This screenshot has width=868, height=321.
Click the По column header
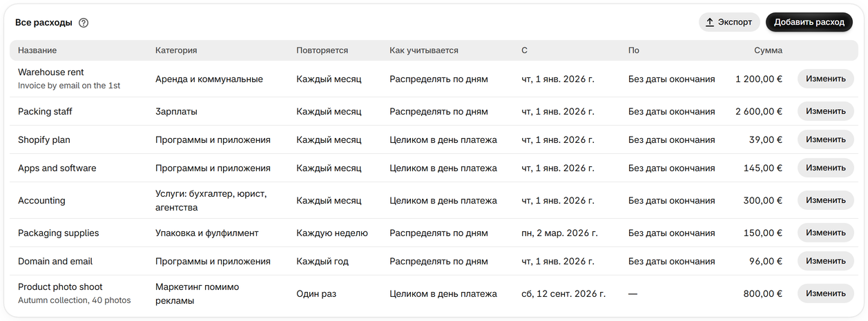tap(634, 50)
